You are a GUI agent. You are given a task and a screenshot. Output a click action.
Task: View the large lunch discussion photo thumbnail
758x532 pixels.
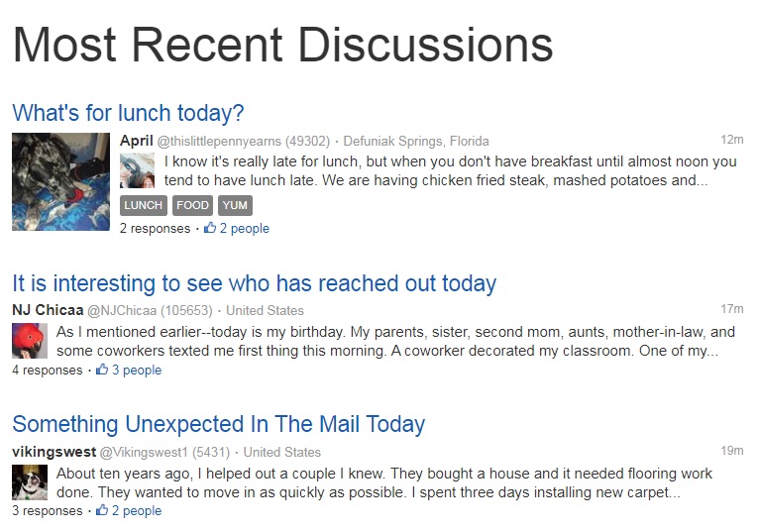click(x=60, y=181)
